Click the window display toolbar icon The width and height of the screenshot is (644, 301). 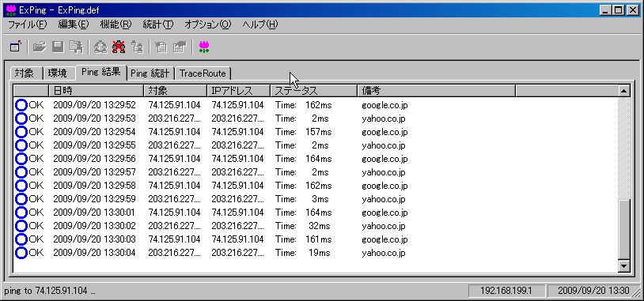(16, 47)
